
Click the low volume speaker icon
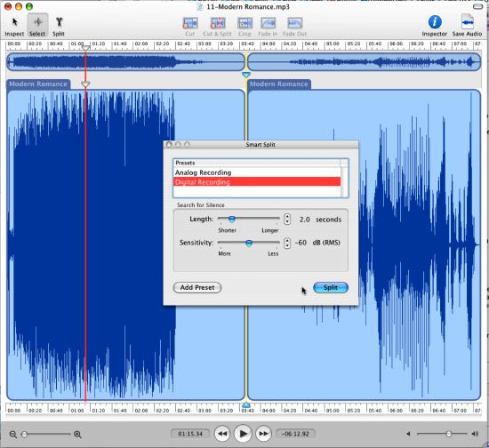coord(408,434)
